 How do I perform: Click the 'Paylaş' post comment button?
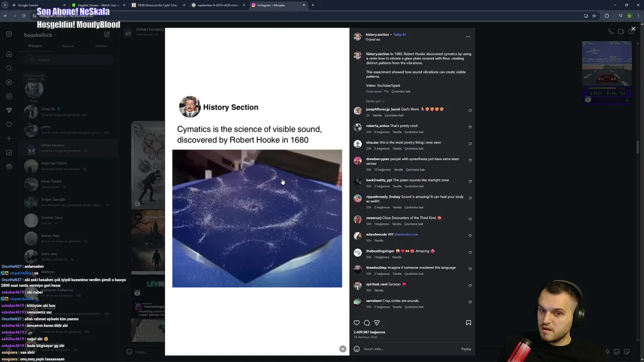(x=466, y=349)
